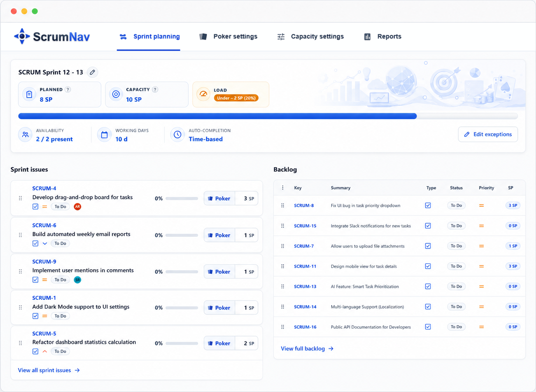
Task: Click drag handle of backlog row SCRUM-11
Action: [282, 266]
